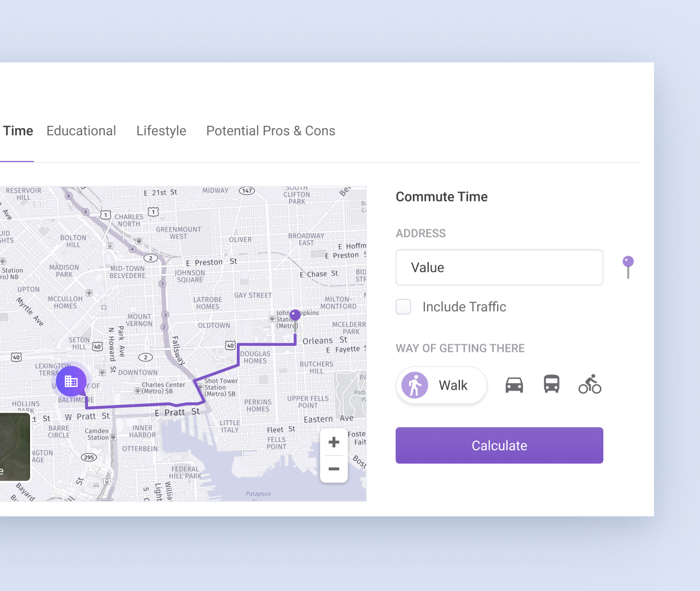The height and width of the screenshot is (591, 700).
Task: Select the bus transit mode icon
Action: point(551,384)
